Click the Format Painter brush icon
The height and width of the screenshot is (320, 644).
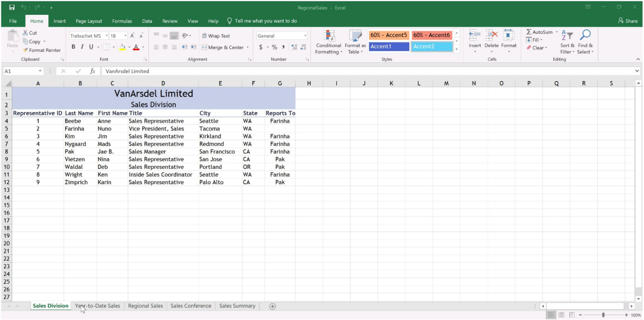25,50
